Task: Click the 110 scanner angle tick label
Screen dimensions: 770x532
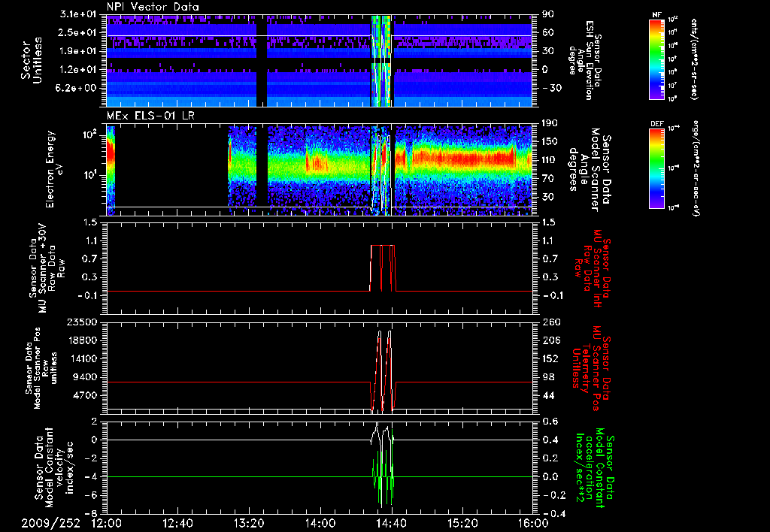Action: [x=550, y=160]
